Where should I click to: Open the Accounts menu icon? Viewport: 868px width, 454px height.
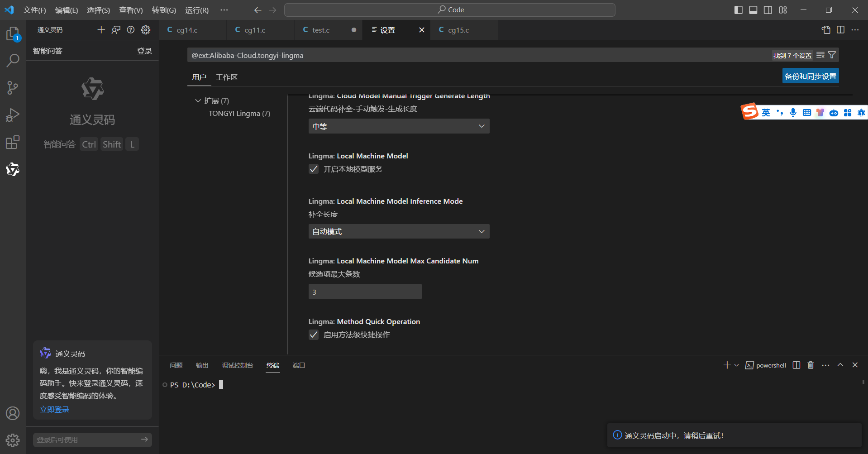coord(13,413)
